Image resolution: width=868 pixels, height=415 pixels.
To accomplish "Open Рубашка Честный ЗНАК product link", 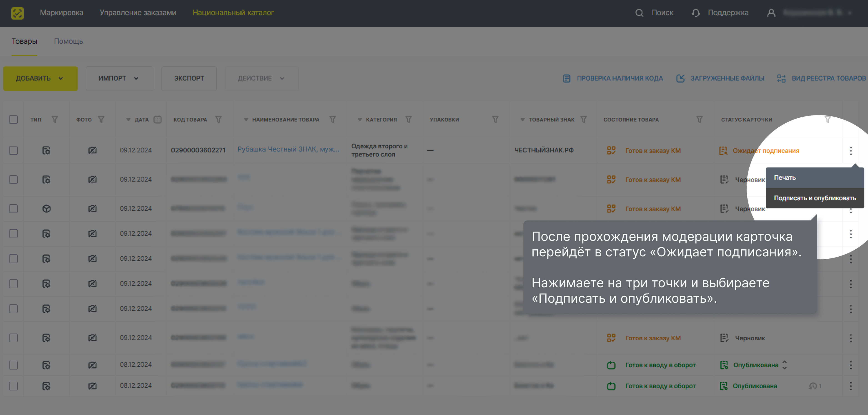I will [288, 149].
